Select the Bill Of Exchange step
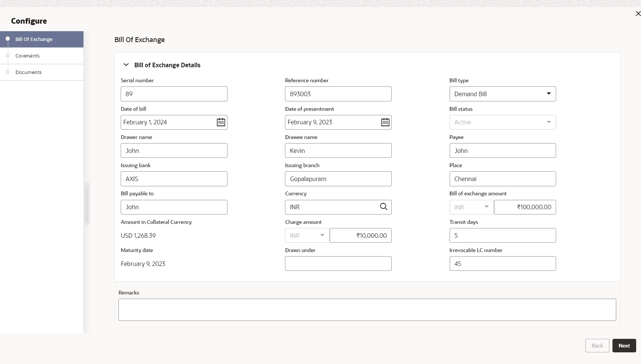This screenshot has width=641, height=364. [x=42, y=39]
